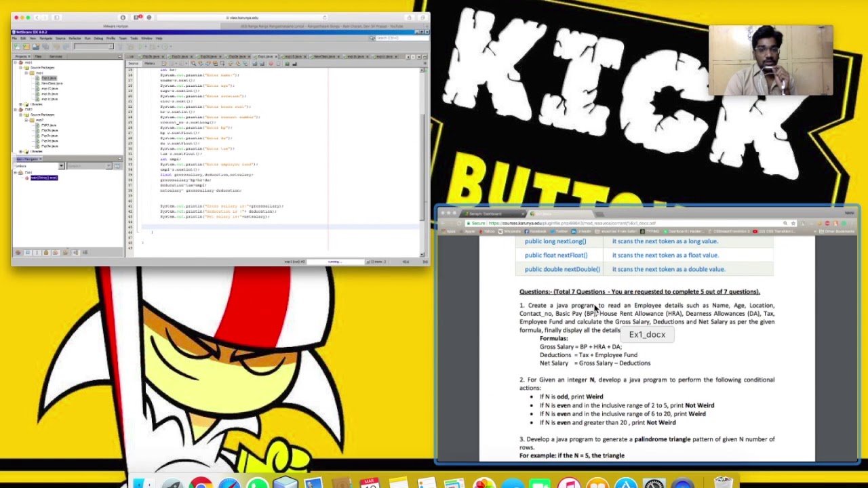Open Other Bookmarks folder in Chrome

click(837, 231)
